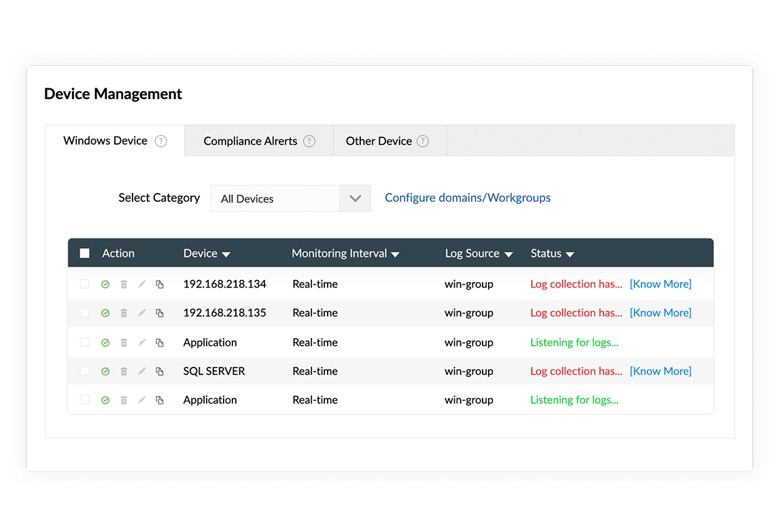Click trash icon in SQL SERVER row
This screenshot has height=532, width=779.
click(124, 372)
